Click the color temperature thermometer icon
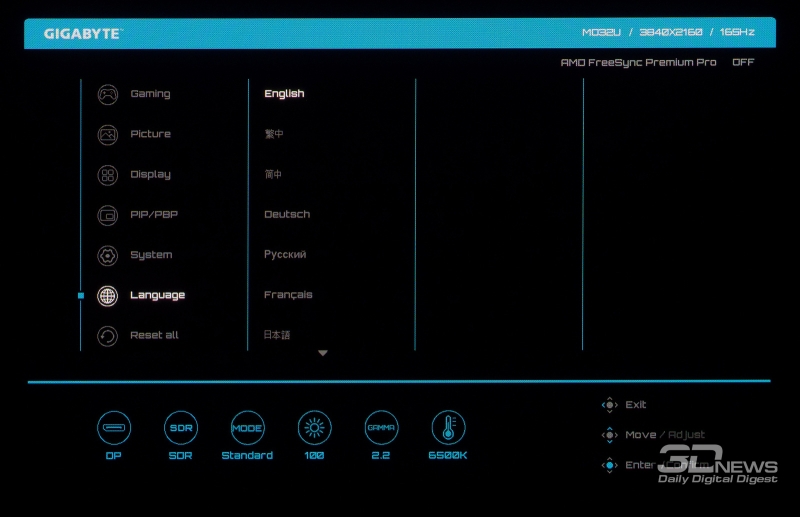The image size is (800, 517). pos(448,428)
